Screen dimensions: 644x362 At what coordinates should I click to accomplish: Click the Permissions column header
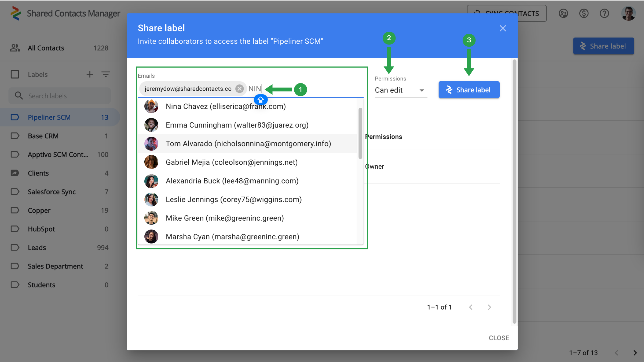(x=383, y=136)
